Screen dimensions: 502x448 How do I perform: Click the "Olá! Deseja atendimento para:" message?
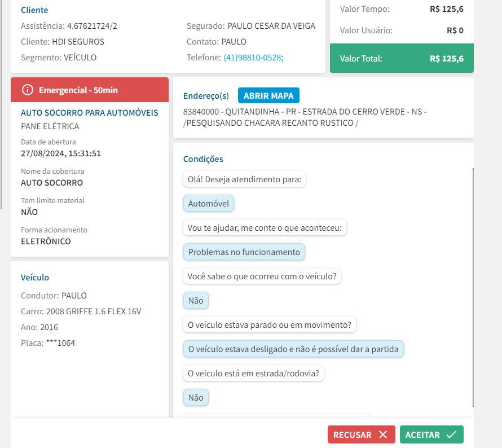244,179
